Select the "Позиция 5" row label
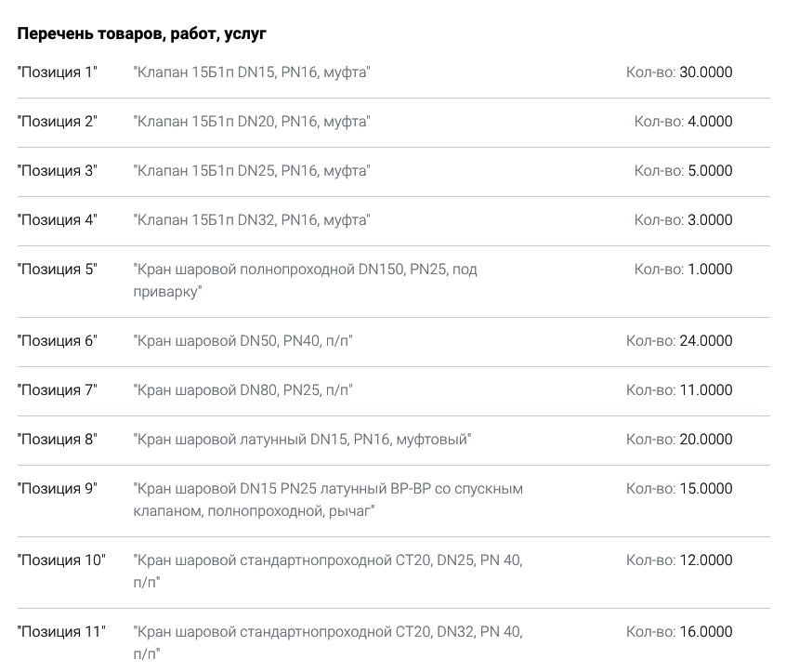786x672 pixels. click(58, 270)
